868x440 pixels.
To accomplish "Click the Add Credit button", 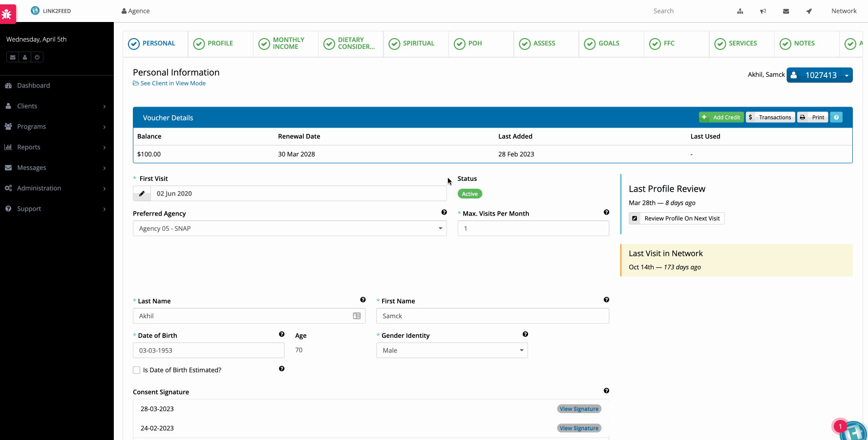I will 721,117.
